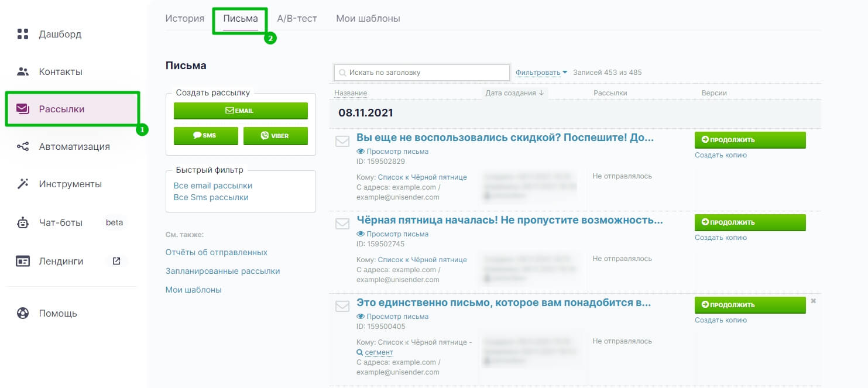Click the Чат-боты robot icon
The height and width of the screenshot is (388, 868).
pyautogui.click(x=23, y=222)
